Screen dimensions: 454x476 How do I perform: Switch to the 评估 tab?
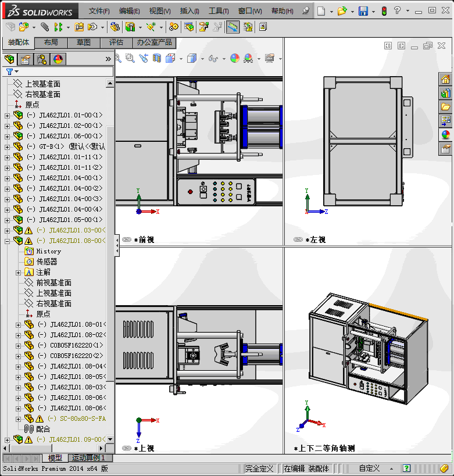click(x=116, y=42)
